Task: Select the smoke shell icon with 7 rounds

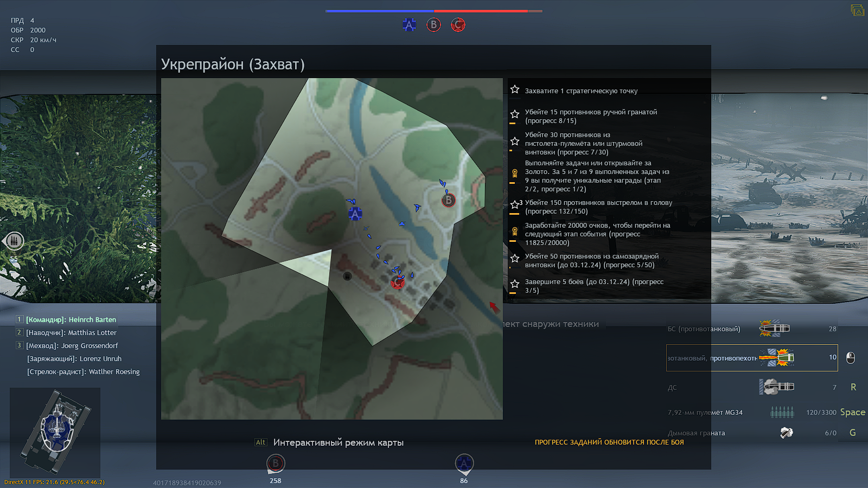Action: (776, 387)
